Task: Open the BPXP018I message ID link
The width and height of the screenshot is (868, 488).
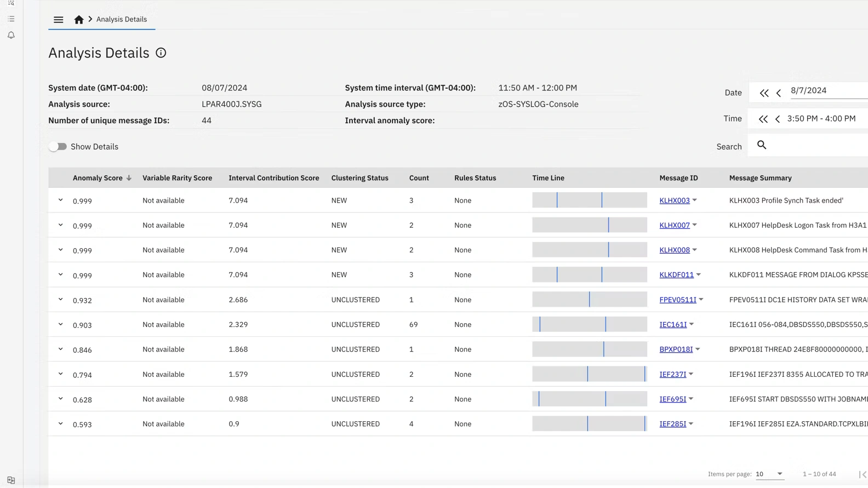Action: (x=676, y=349)
